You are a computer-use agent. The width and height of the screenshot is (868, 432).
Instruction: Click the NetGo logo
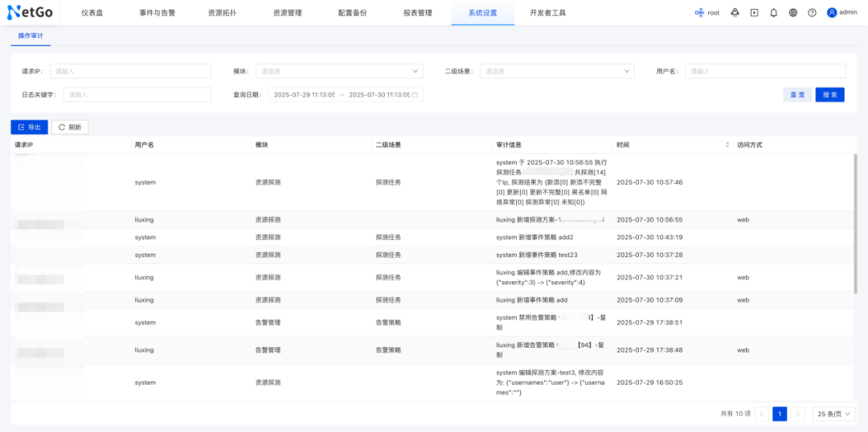(31, 13)
